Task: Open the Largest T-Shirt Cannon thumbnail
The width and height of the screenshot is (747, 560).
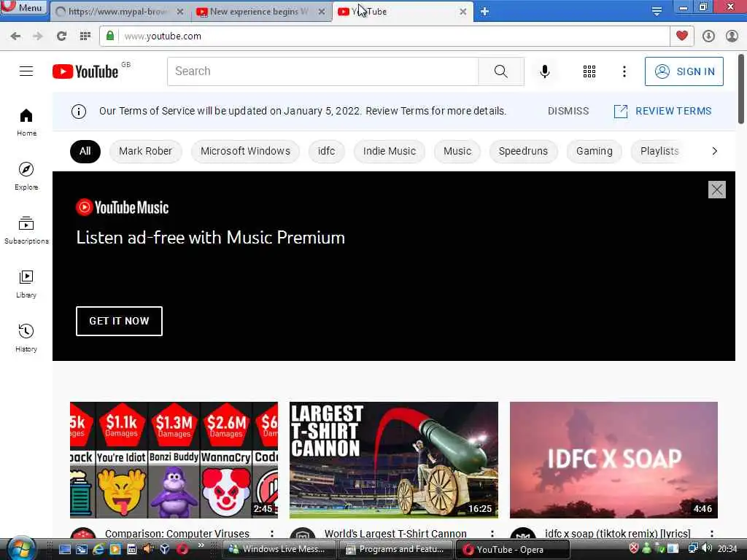Action: 393,460
